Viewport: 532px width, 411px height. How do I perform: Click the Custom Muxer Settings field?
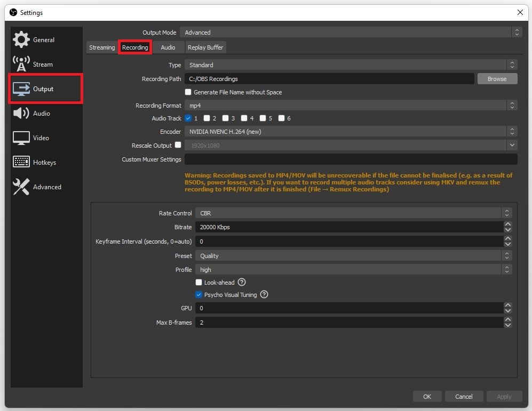[351, 159]
